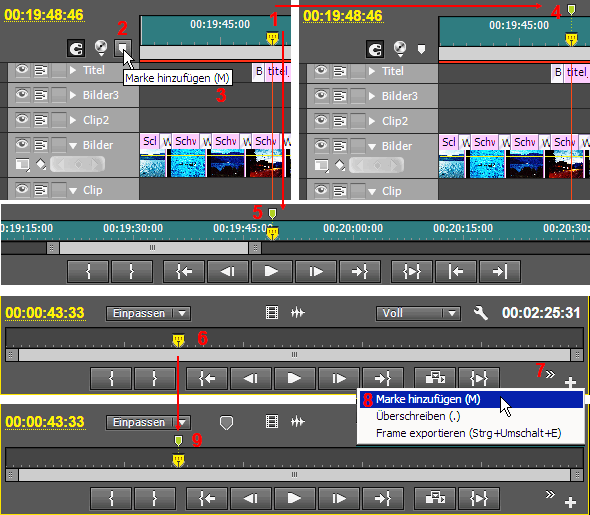This screenshot has height=515, width=590.
Task: Open Voll resolution dropdown
Action: point(418,313)
